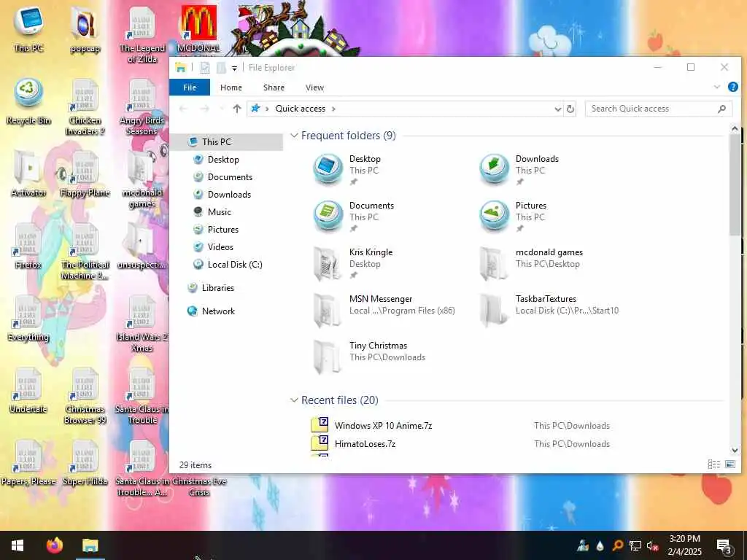Launch Super Hilda desktop shortcut
Viewport: 747px width, 560px height.
tap(85, 464)
